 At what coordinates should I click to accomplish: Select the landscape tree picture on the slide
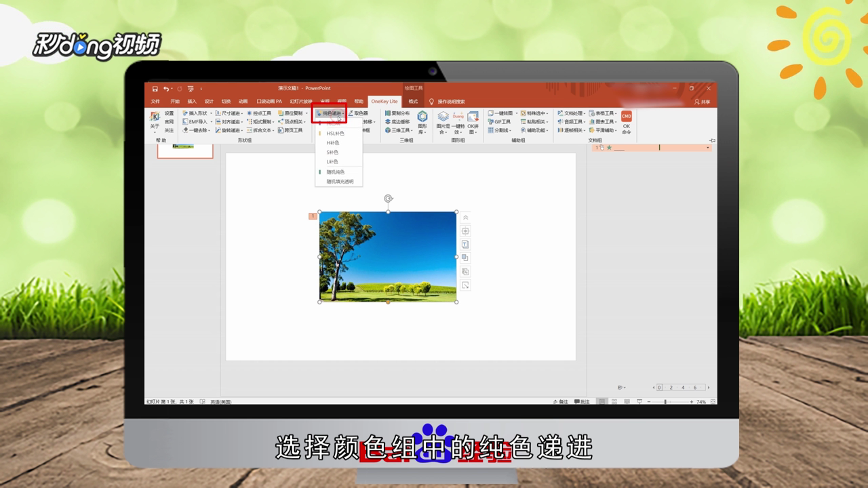coord(388,257)
